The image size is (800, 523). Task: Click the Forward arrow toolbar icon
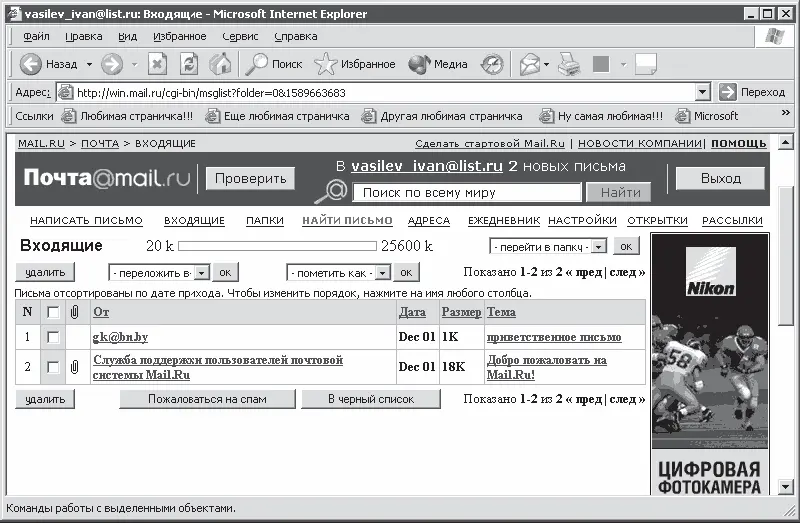coord(112,64)
